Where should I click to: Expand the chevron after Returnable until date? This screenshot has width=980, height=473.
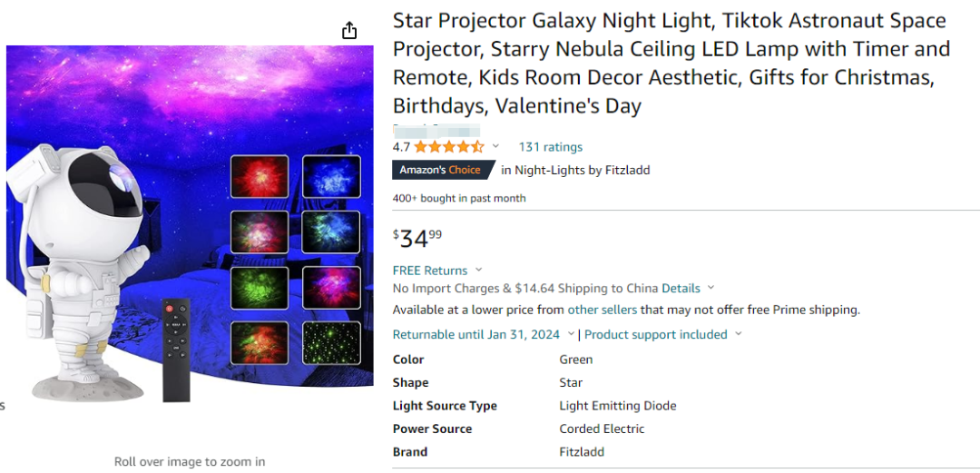[x=570, y=335]
